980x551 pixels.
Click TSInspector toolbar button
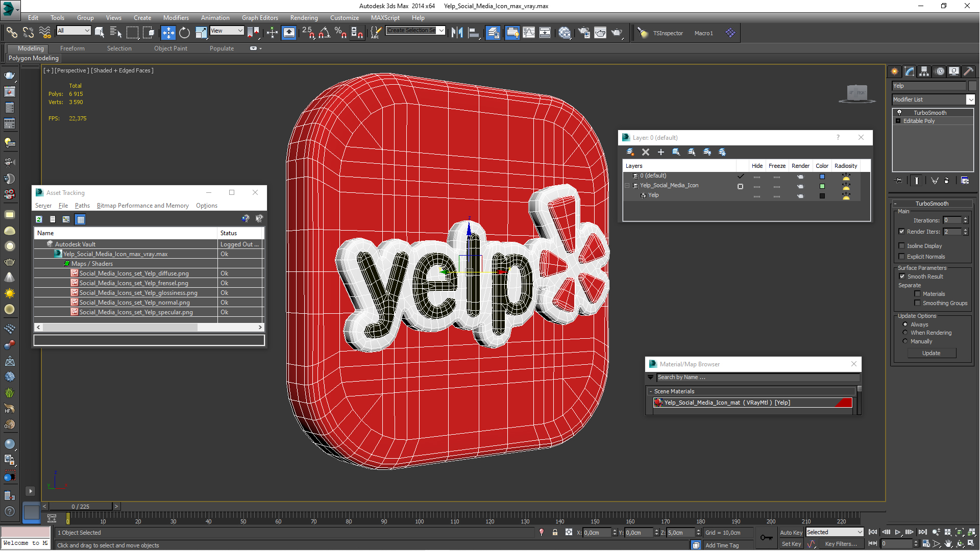[x=668, y=33]
